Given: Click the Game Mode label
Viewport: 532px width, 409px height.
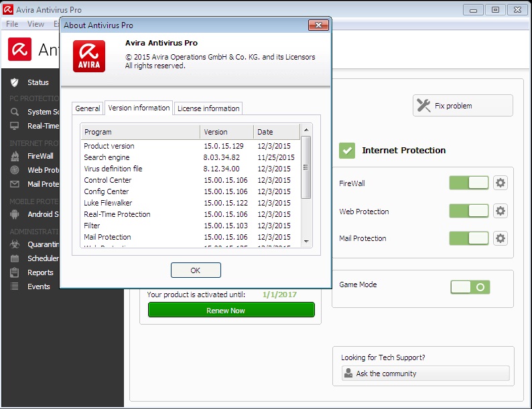Looking at the screenshot, I should [x=358, y=284].
